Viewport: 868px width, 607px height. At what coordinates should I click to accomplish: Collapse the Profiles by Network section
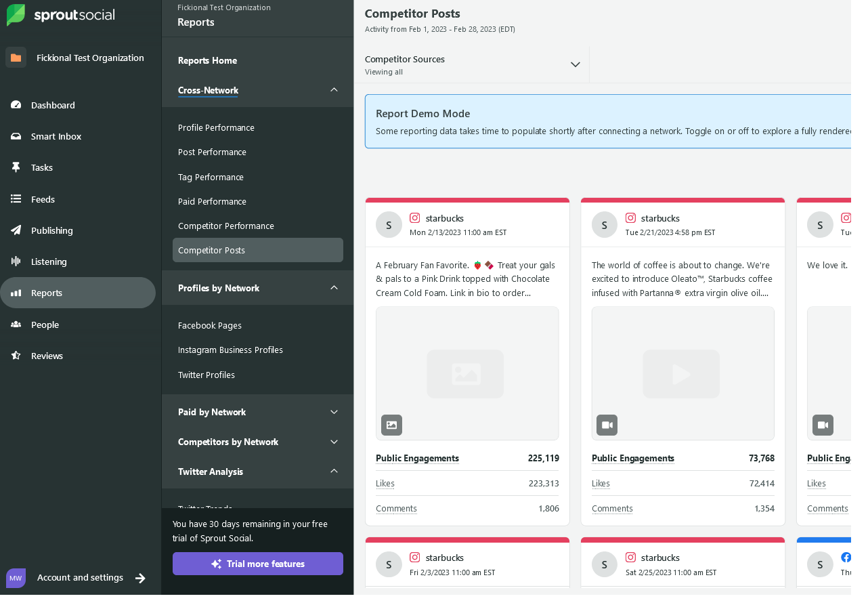pyautogui.click(x=334, y=288)
